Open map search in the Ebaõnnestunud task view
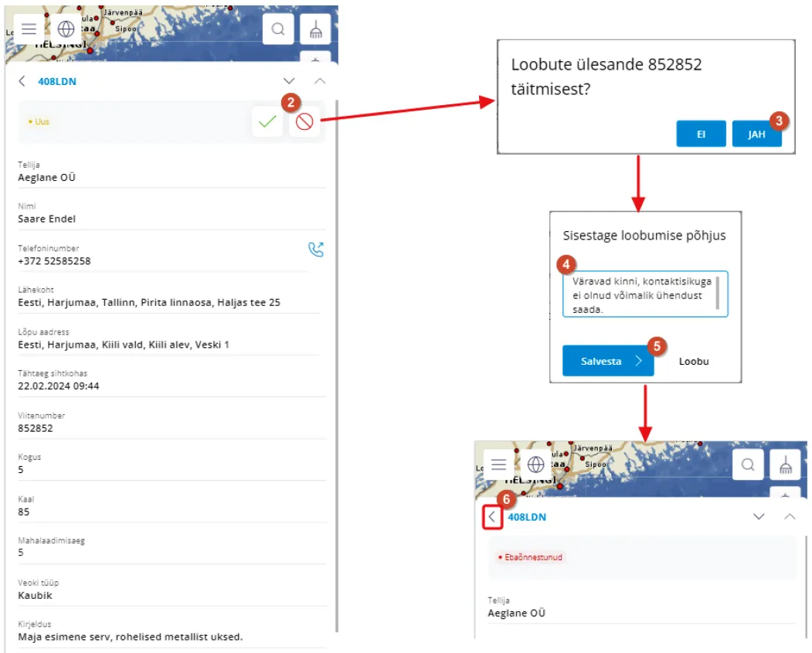This screenshot has width=812, height=653. coord(748,464)
